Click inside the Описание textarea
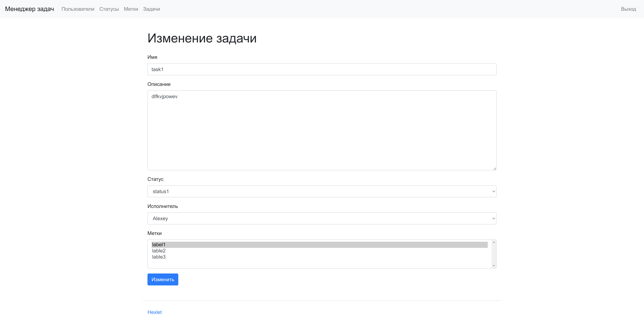 click(x=322, y=130)
